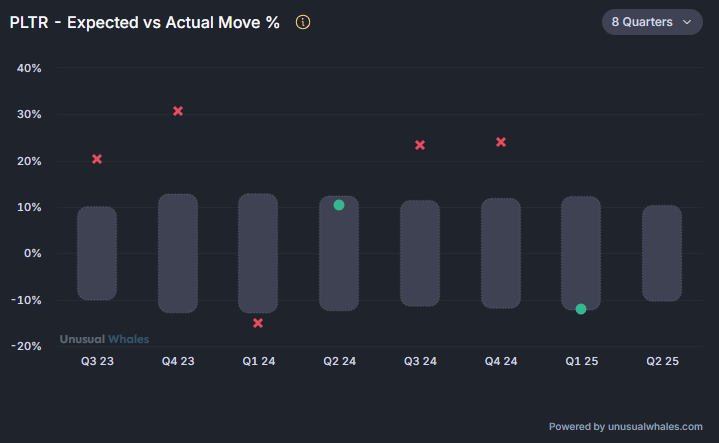Click the red X marker for Q3 23
Screen dimensions: 719x443
click(x=97, y=159)
